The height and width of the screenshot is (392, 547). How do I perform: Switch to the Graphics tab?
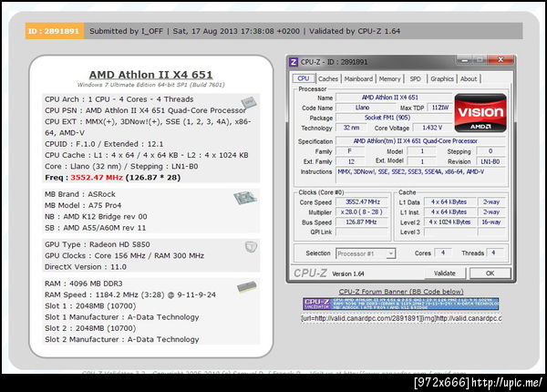pyautogui.click(x=441, y=78)
